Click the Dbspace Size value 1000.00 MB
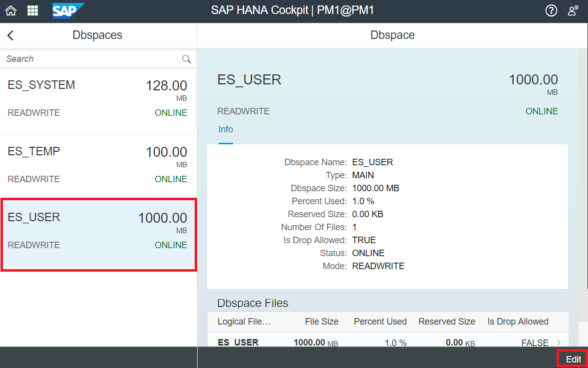The height and width of the screenshot is (368, 588). click(x=375, y=188)
